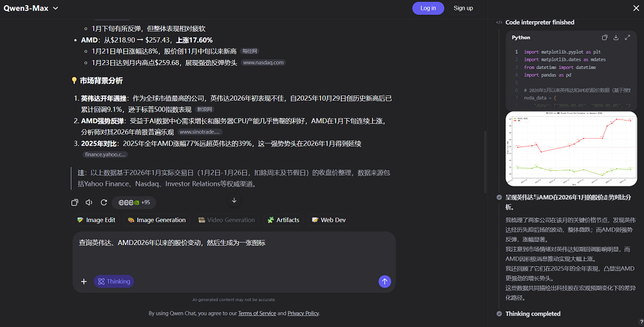
Task: Select the Image Generation option
Action: pos(157,220)
